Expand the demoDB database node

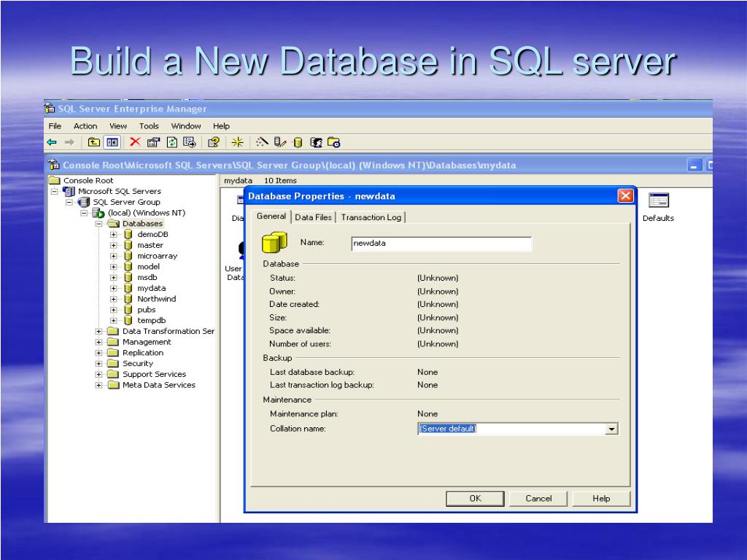tap(113, 234)
